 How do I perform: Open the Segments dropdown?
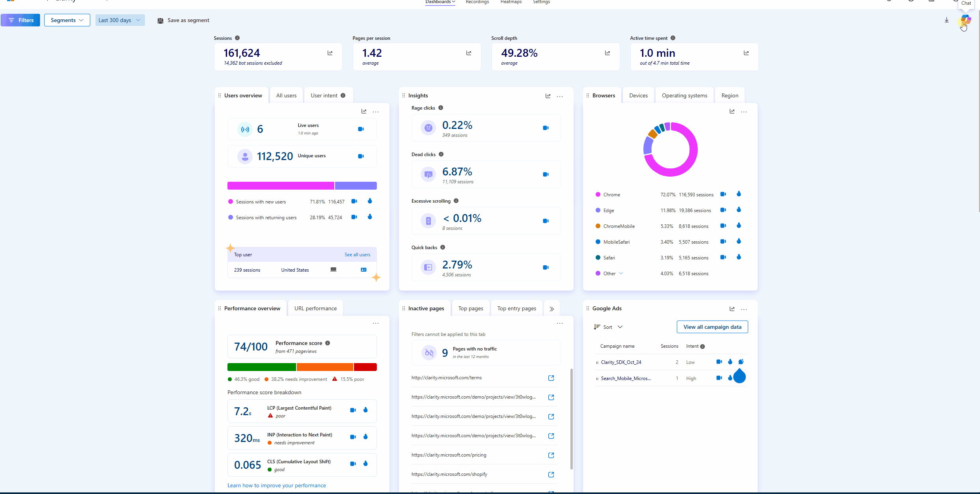[x=67, y=20]
